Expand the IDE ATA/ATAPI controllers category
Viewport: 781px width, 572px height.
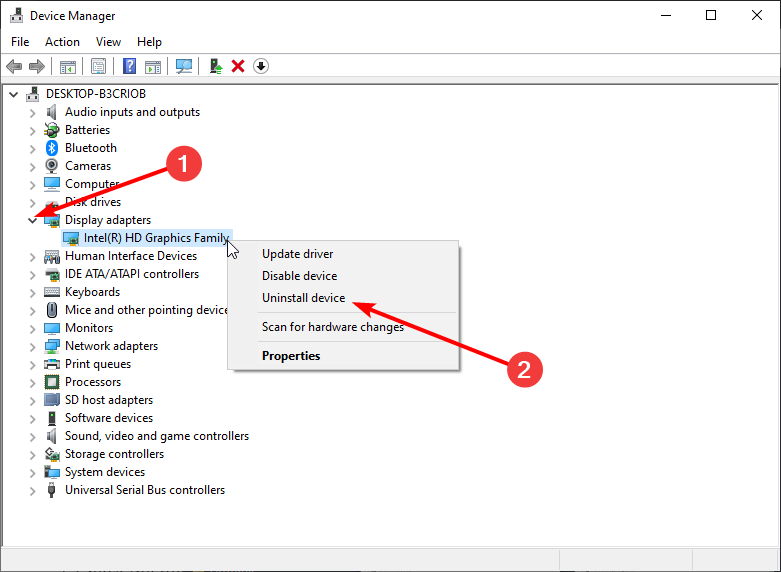pyautogui.click(x=33, y=275)
